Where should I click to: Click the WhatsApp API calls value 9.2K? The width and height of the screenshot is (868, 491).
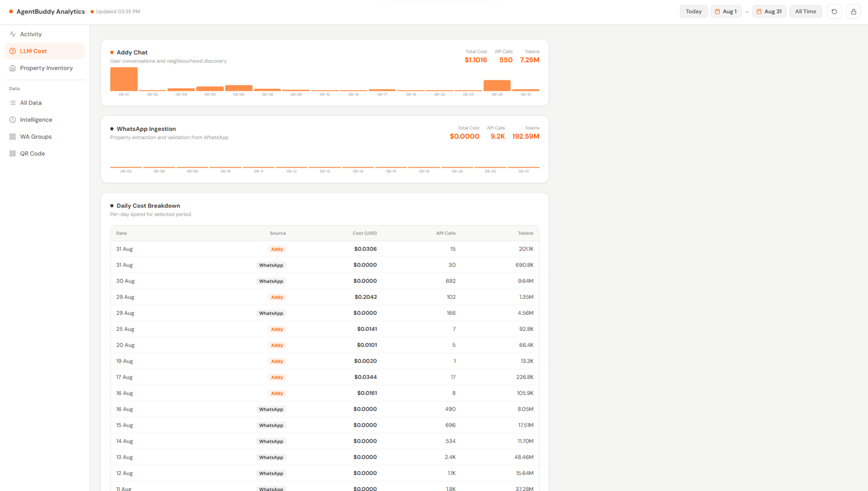coord(498,137)
